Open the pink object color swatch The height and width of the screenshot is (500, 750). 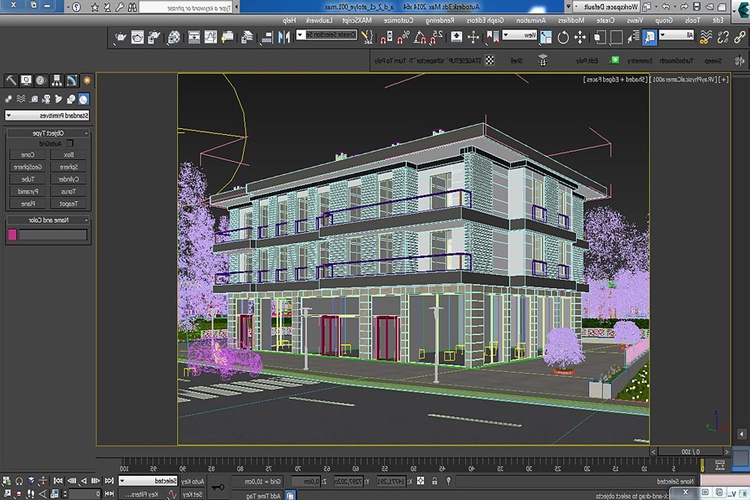pos(12,234)
